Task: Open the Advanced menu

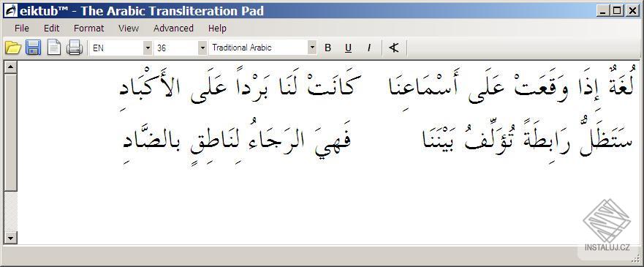Action: [x=173, y=29]
